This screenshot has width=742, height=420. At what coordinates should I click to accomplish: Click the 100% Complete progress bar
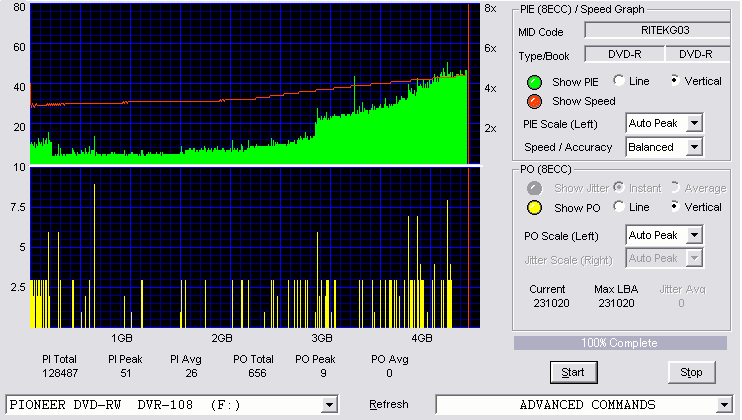(620, 343)
